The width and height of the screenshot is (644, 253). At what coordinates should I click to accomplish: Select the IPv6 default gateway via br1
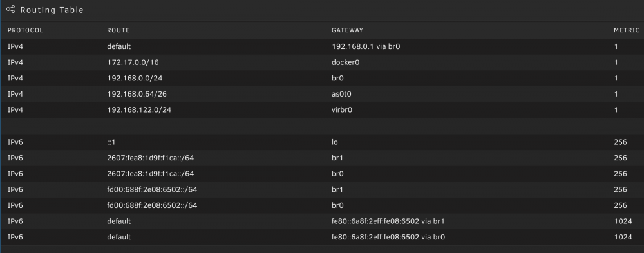click(388, 221)
